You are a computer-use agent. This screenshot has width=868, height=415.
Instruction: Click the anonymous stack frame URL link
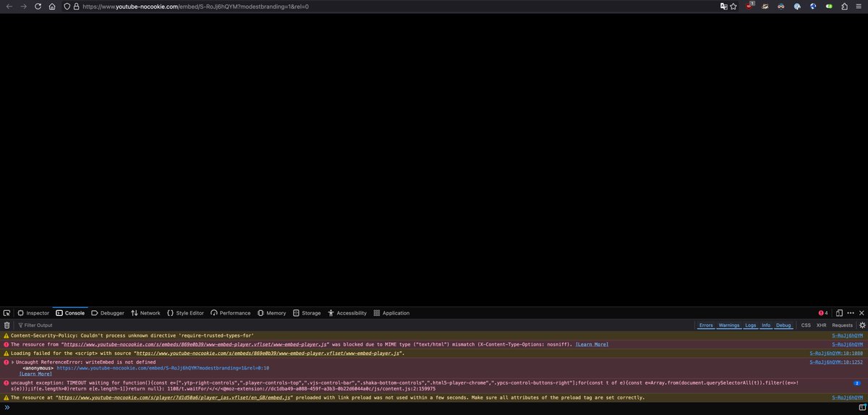163,367
